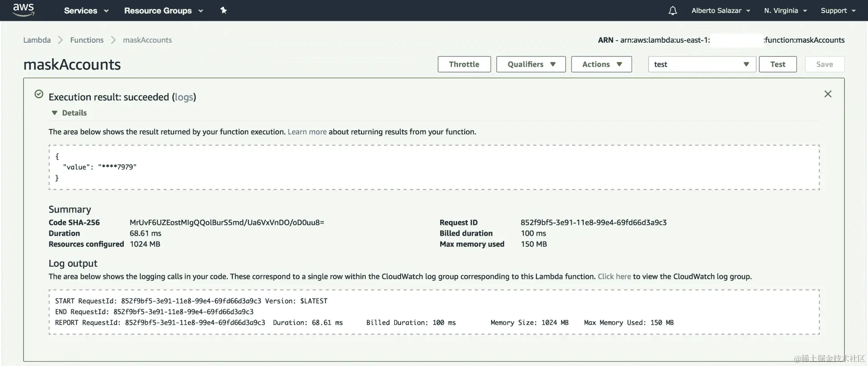Open the Click here CloudWatch link
Screen dimensions: 868x366
coord(614,277)
